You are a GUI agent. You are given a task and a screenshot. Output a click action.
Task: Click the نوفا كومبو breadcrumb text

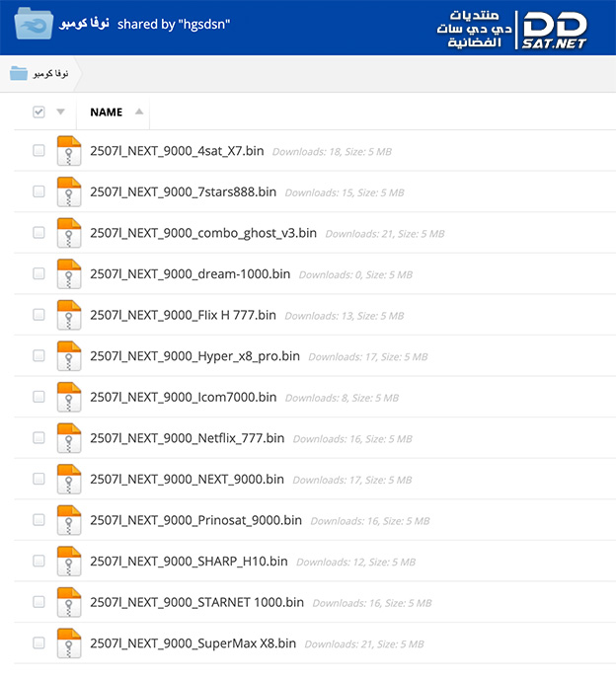(50, 73)
